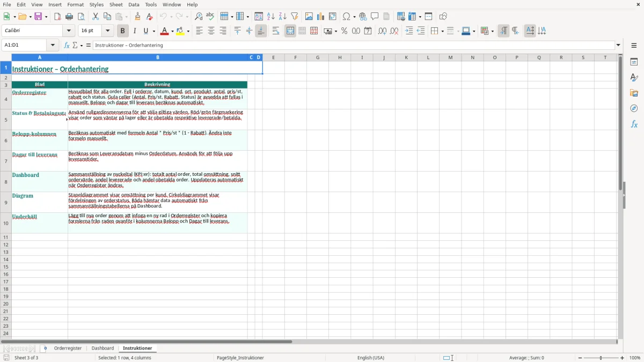Open the Open-file dropdown arrow
Viewport: 644px width, 362px height.
pos(30,17)
